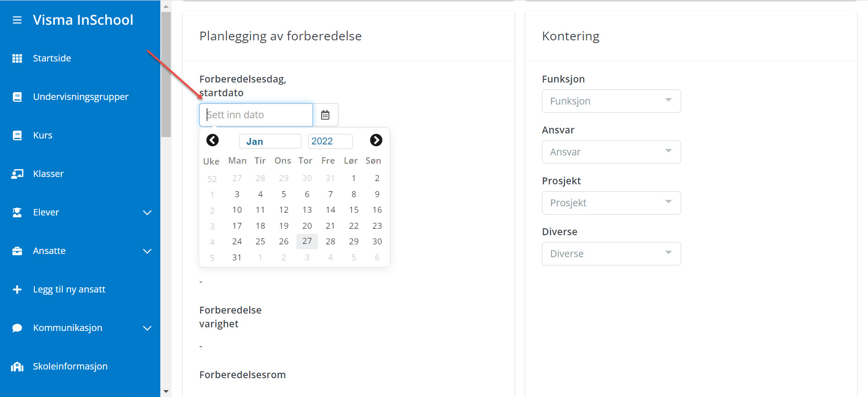Go to next month in calendar

click(x=376, y=140)
